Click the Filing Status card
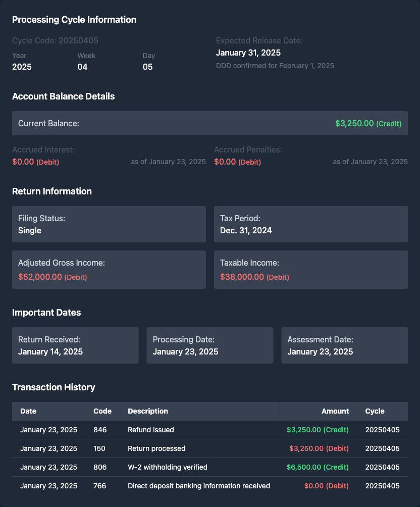This screenshot has width=420, height=507. (x=109, y=224)
